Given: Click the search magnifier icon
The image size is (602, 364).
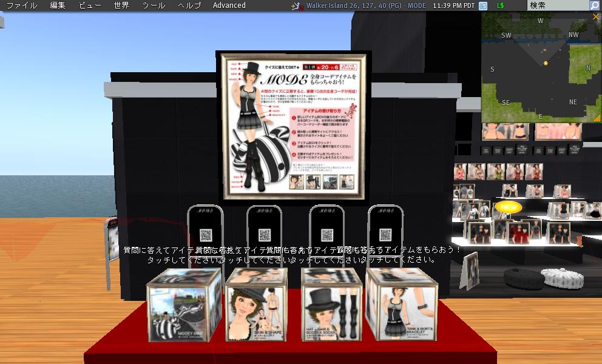Looking at the screenshot, I should [x=595, y=5].
